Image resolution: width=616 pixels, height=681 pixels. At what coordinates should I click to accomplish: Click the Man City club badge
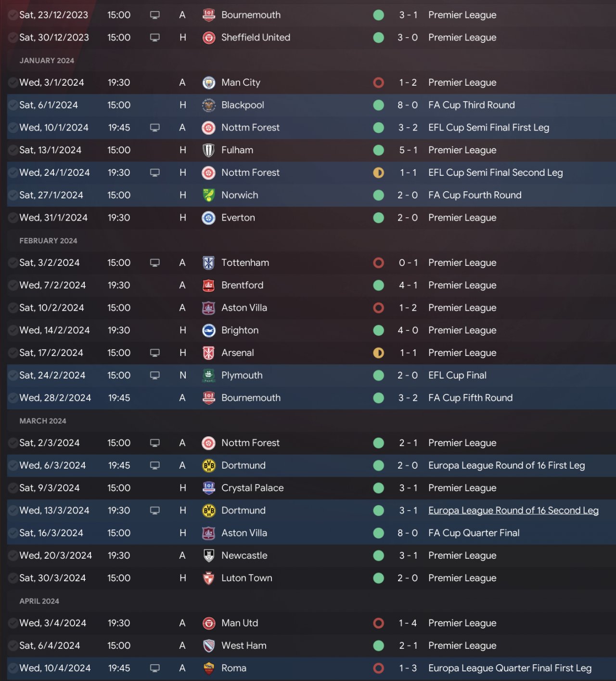208,83
